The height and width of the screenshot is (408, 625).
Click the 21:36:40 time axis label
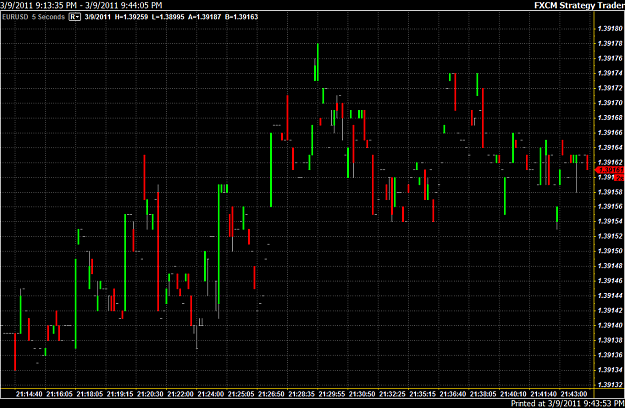pyautogui.click(x=453, y=394)
